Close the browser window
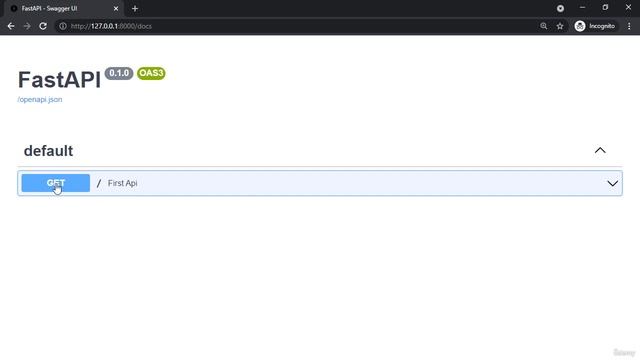Viewport: 640px width, 360px height. click(x=628, y=8)
